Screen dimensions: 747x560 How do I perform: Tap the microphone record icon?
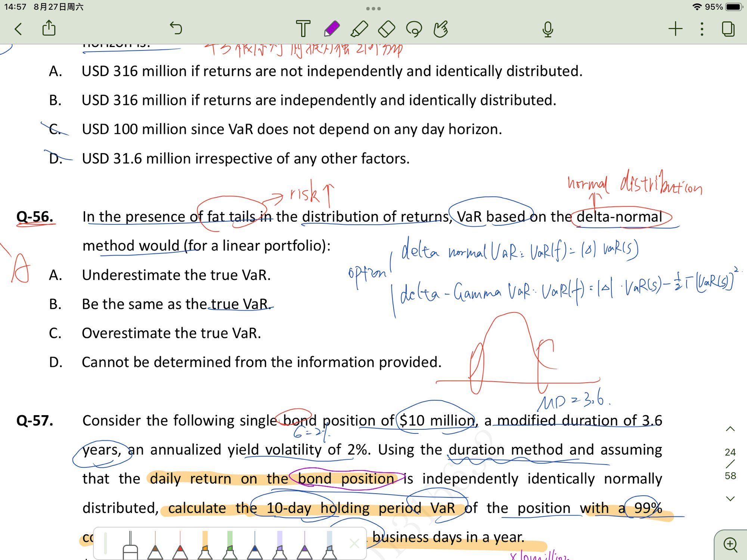point(548,29)
